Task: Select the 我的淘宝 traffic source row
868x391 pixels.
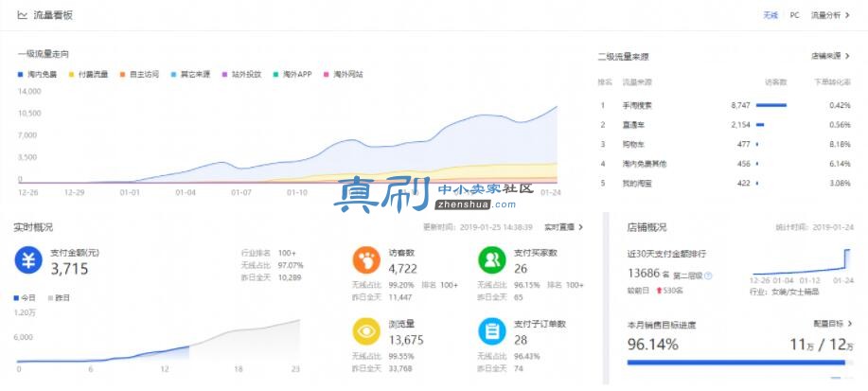Action: (x=724, y=184)
